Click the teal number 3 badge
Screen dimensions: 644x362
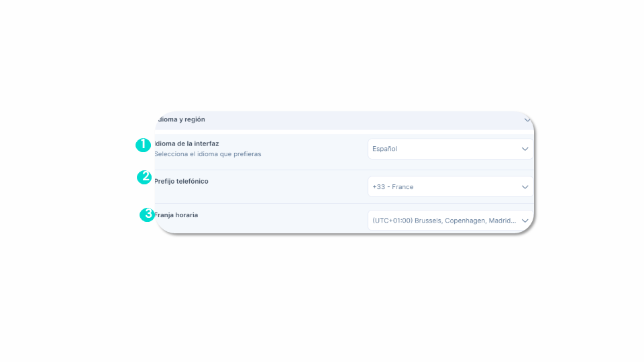pos(147,215)
